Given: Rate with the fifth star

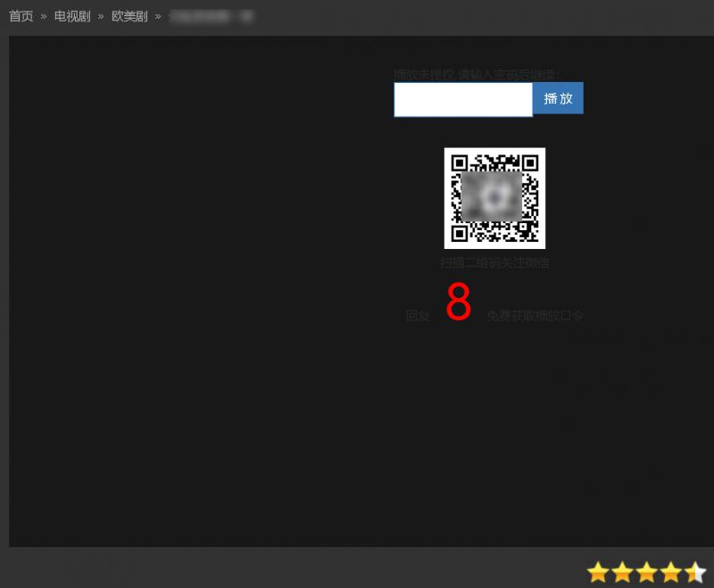Looking at the screenshot, I should click(695, 572).
